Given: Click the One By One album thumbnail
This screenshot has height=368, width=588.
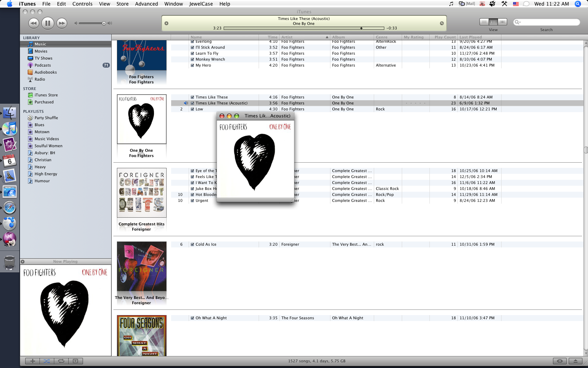Looking at the screenshot, I should coord(141,119).
